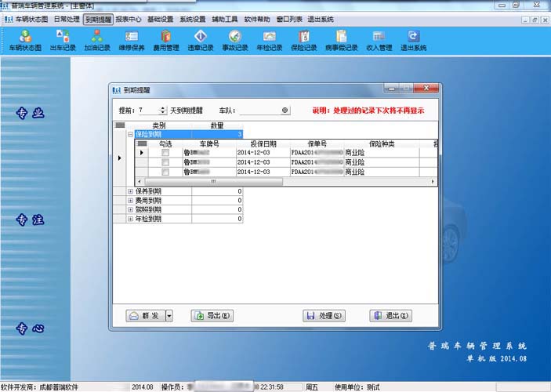Click the right arrow of grid scrollbar
The image size is (551, 392).
pyautogui.click(x=433, y=181)
